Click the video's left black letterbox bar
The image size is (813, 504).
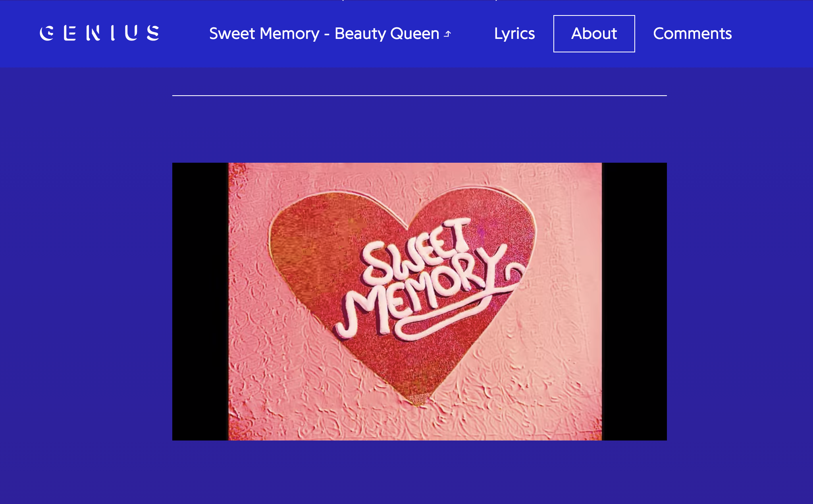click(200, 302)
